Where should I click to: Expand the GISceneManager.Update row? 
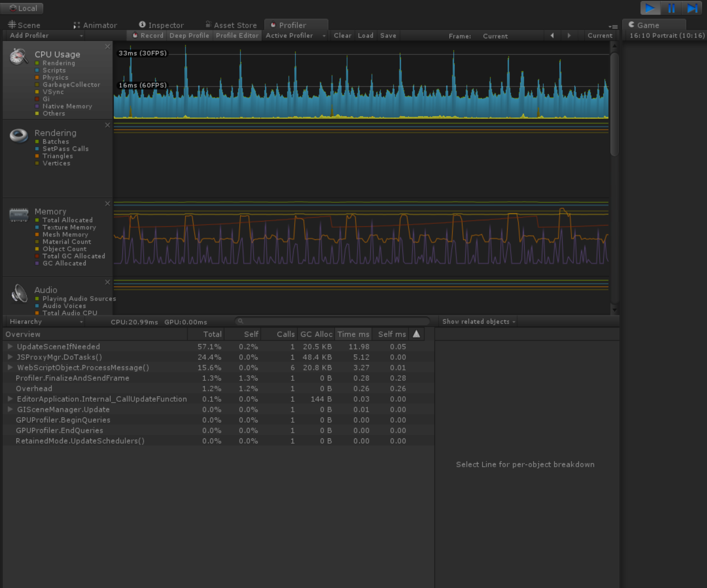[x=10, y=409]
